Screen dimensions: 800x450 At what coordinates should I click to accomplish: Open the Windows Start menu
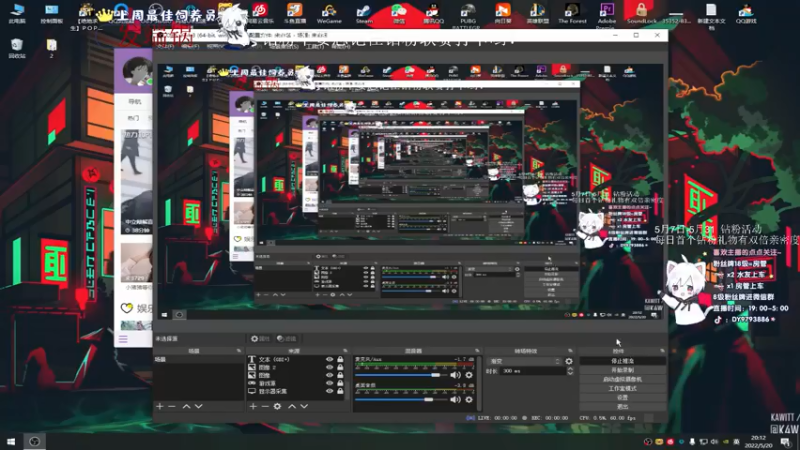click(x=11, y=441)
